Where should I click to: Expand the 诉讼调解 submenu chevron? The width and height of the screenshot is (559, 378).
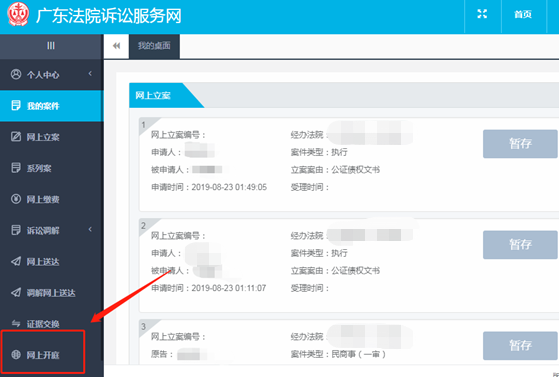(90, 229)
